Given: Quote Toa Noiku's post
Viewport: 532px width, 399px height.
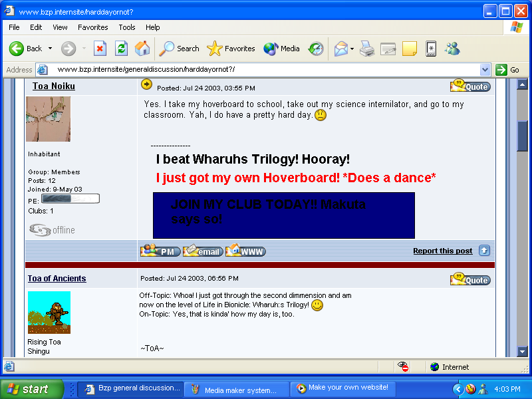Looking at the screenshot, I should coord(470,86).
